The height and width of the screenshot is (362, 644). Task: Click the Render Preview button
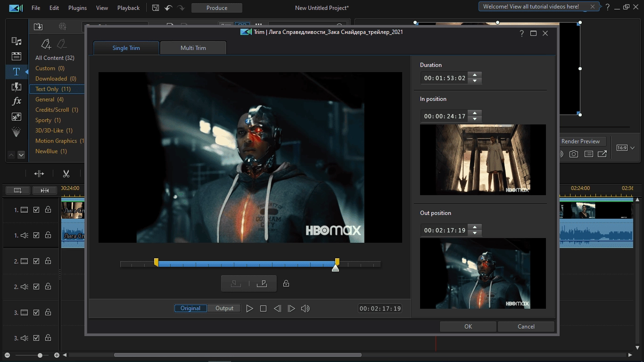pyautogui.click(x=580, y=141)
